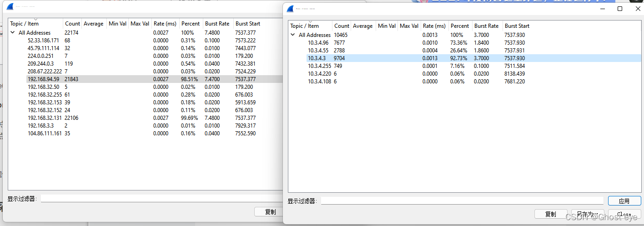Sort right window by Burst Start column
Viewport: 644px width, 226px height.
click(x=517, y=26)
